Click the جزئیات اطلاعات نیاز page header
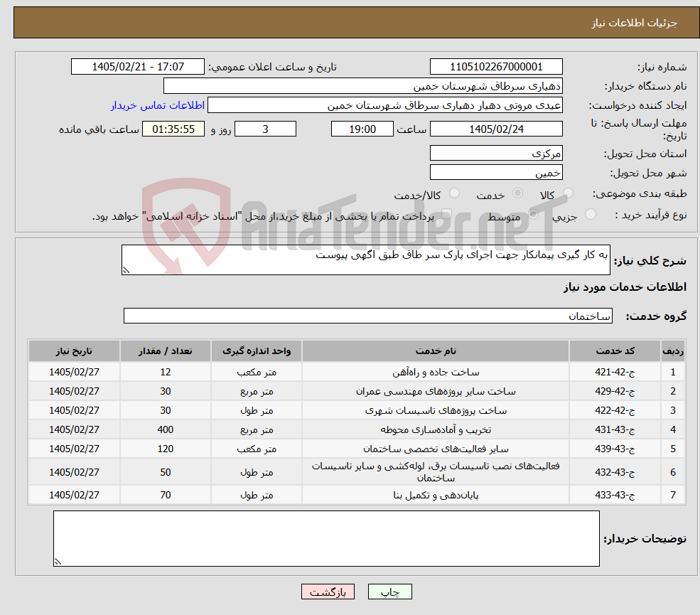The height and width of the screenshot is (615, 700). pos(635,23)
